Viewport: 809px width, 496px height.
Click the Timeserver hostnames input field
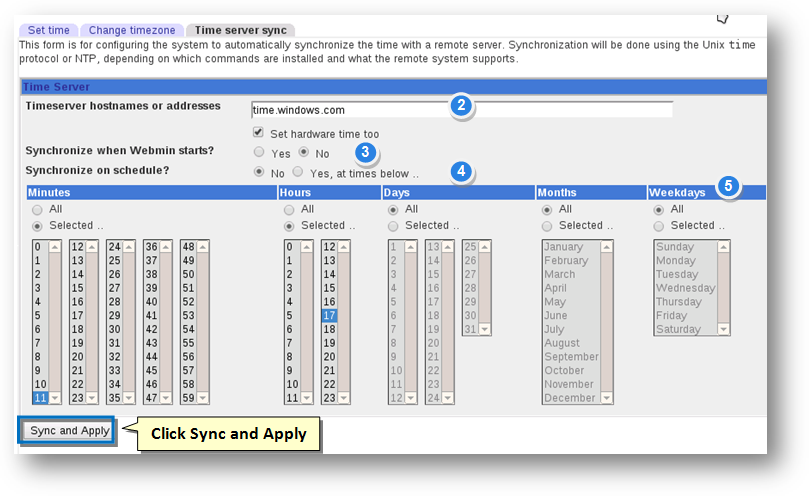click(x=461, y=110)
